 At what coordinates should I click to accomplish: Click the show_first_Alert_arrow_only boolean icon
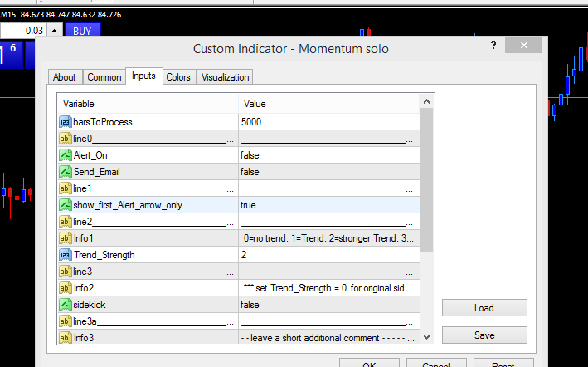pyautogui.click(x=66, y=205)
